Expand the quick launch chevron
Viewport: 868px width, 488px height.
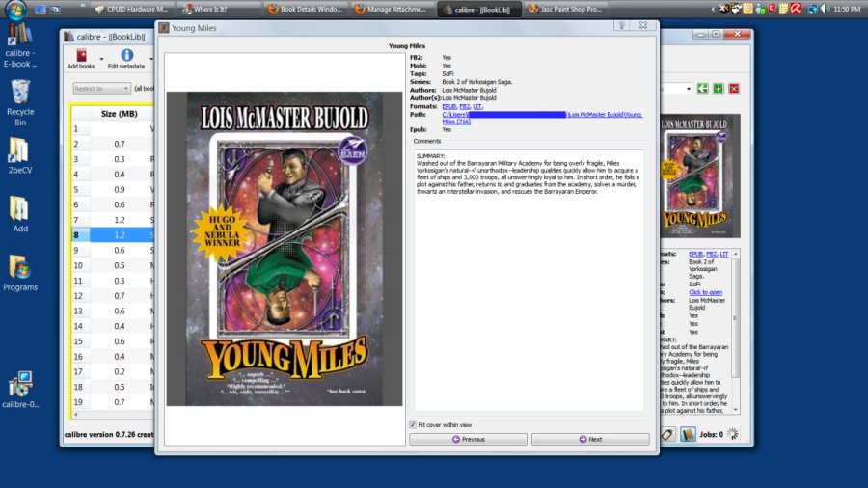[x=83, y=7]
